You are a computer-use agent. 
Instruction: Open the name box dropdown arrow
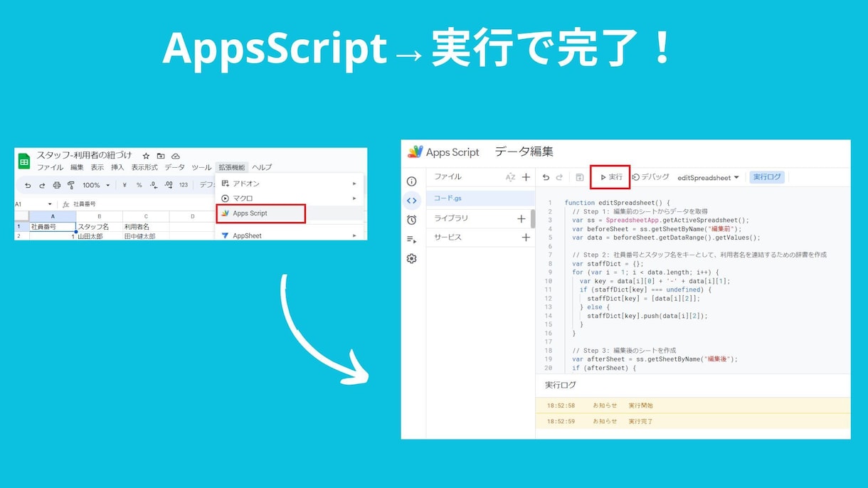[50, 204]
